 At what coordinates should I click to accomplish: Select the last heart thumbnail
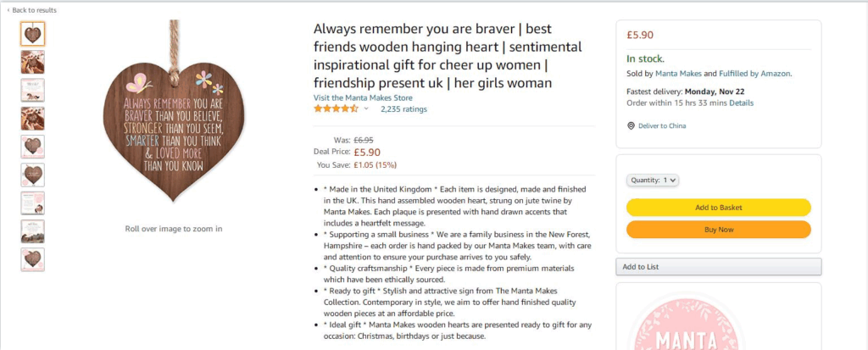[x=33, y=259]
